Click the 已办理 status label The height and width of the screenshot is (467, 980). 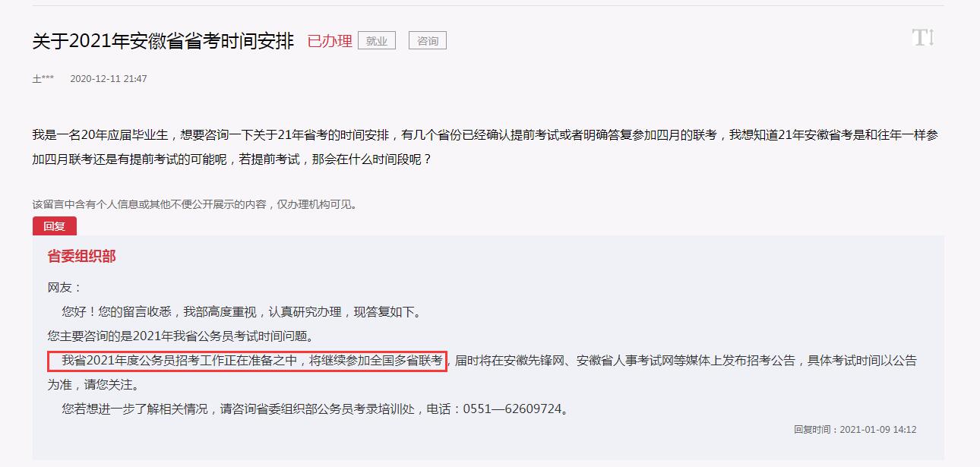point(330,41)
